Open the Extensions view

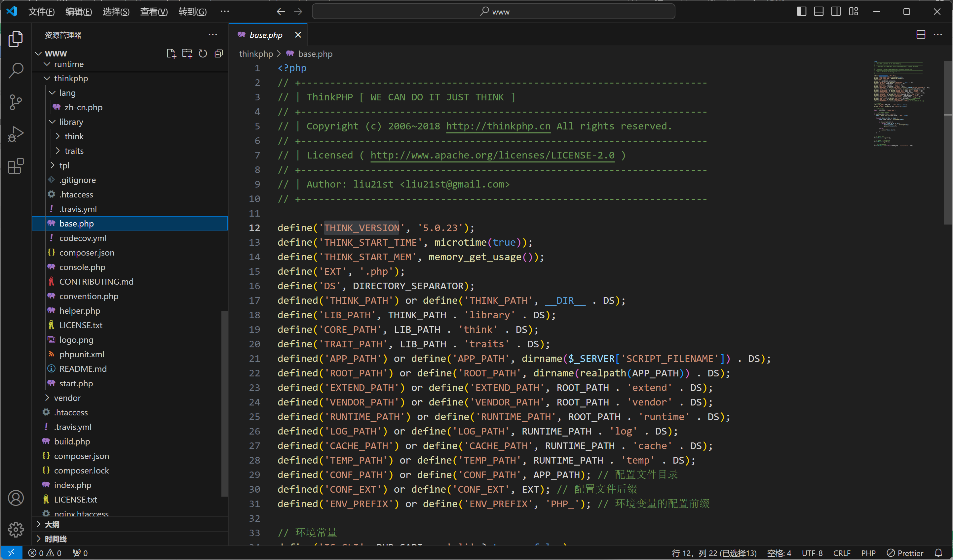coord(16,165)
